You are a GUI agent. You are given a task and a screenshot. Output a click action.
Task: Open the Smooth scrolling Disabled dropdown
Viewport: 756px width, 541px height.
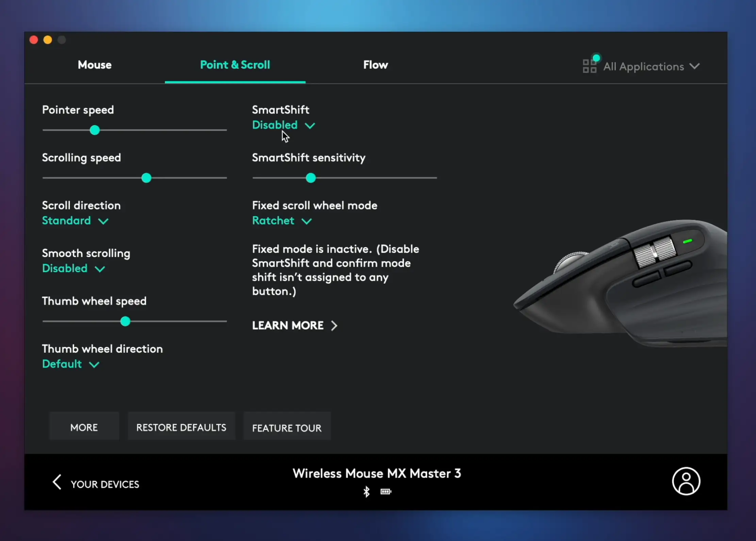(73, 268)
